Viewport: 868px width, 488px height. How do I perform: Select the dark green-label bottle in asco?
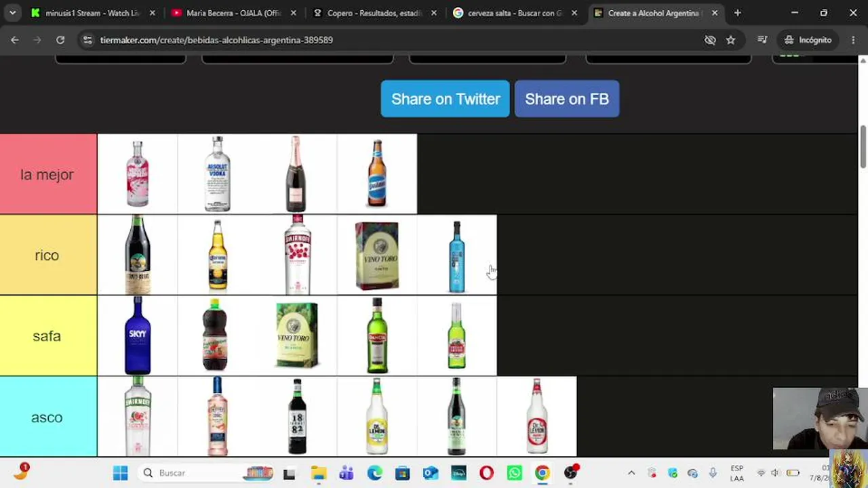[457, 418]
